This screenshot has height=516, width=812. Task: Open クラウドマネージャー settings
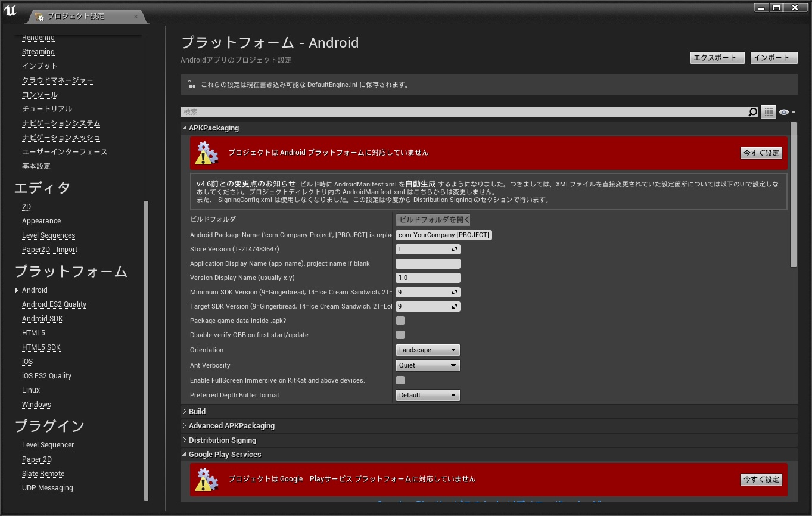57,80
